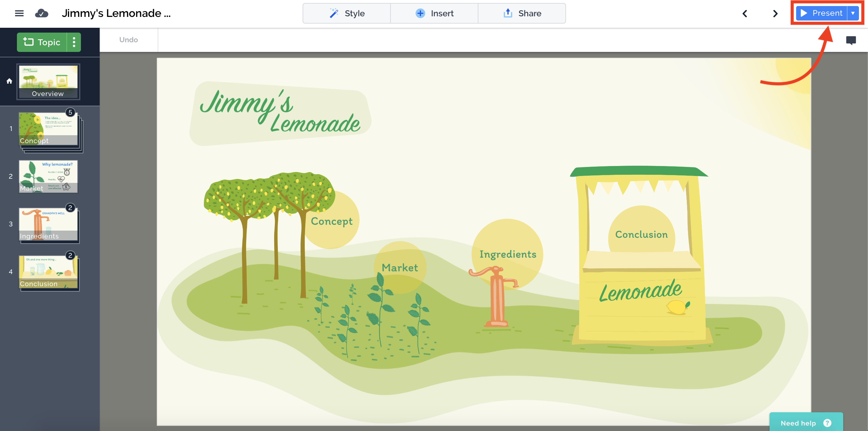Click the question mark help icon

pyautogui.click(x=827, y=423)
